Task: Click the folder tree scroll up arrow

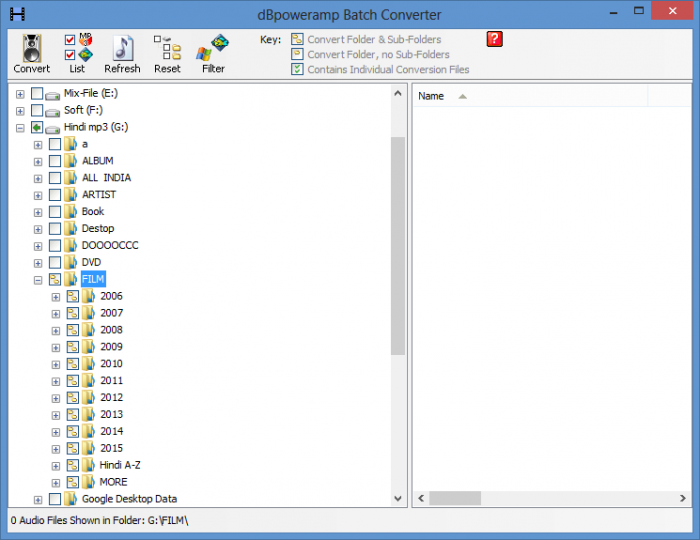Action: 398,94
